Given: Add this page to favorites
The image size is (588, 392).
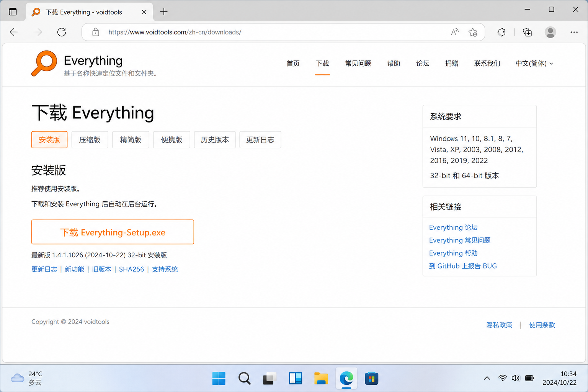Looking at the screenshot, I should click(473, 32).
